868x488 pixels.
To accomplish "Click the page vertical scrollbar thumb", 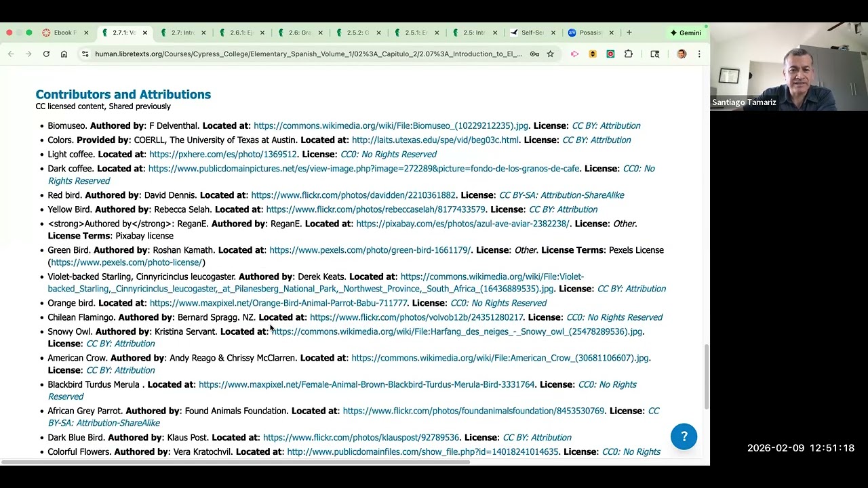I will pyautogui.click(x=706, y=376).
